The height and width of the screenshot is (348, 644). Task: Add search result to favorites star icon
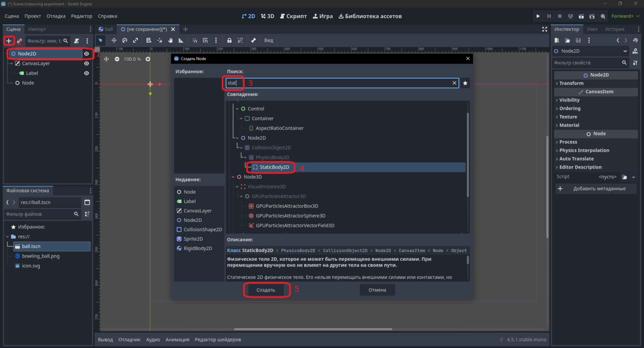pyautogui.click(x=465, y=83)
